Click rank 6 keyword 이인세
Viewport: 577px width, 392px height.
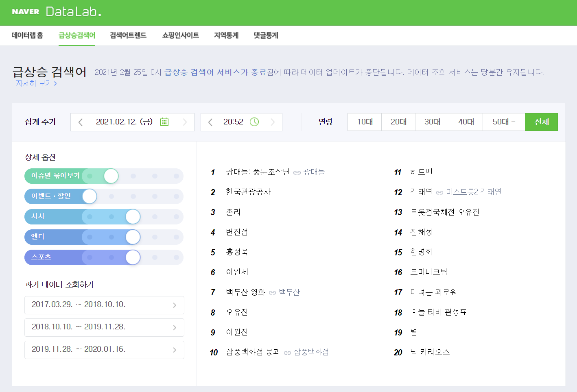tap(237, 272)
